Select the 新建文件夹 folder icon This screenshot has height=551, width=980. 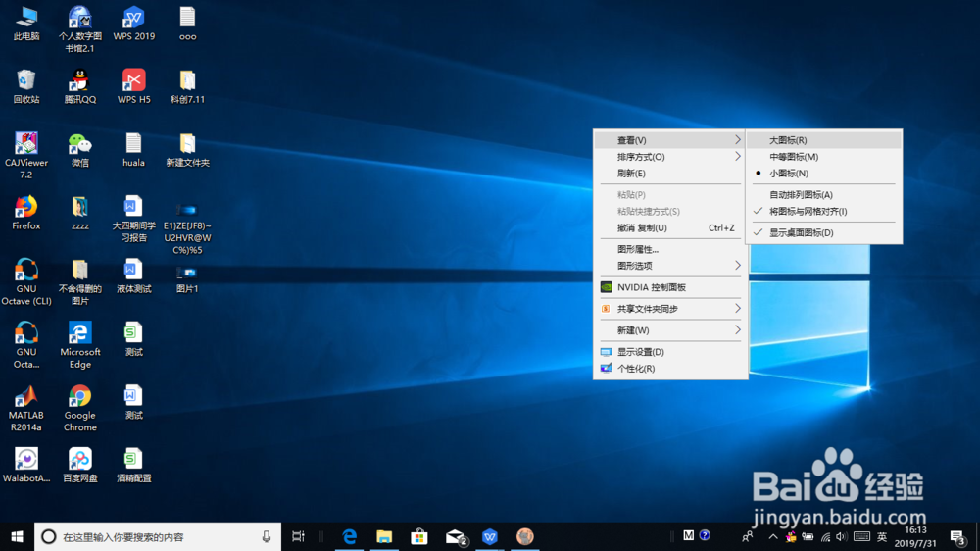pyautogui.click(x=187, y=150)
